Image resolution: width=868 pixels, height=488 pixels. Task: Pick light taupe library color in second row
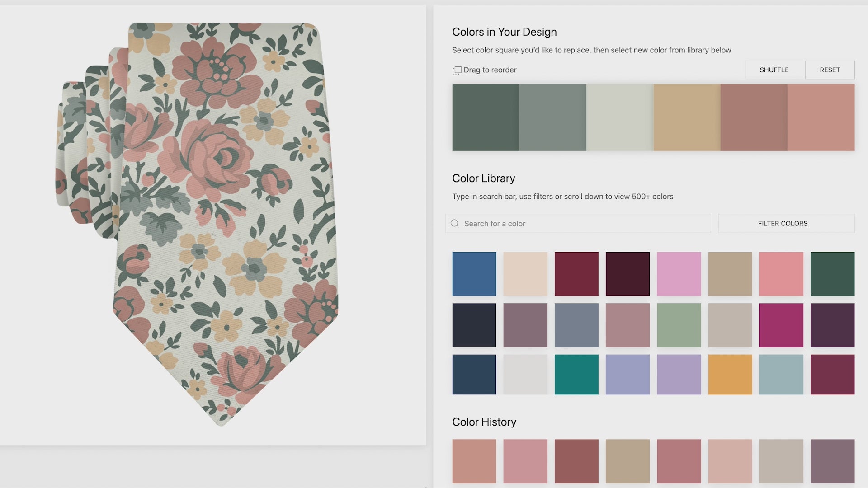(x=730, y=325)
